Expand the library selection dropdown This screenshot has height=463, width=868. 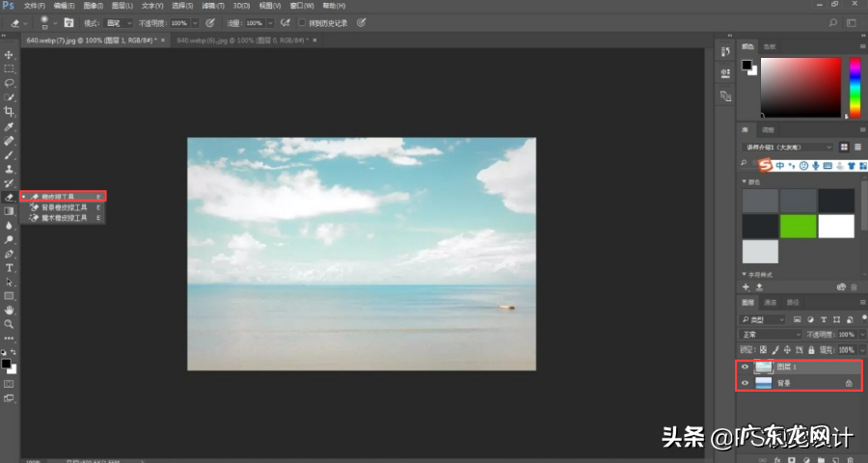pos(787,147)
